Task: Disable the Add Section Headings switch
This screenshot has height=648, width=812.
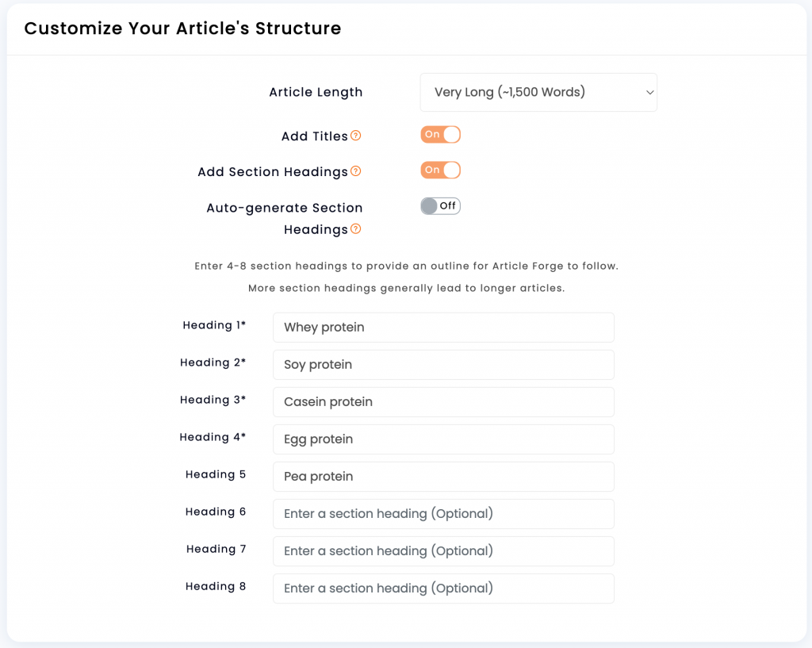Action: coord(440,170)
